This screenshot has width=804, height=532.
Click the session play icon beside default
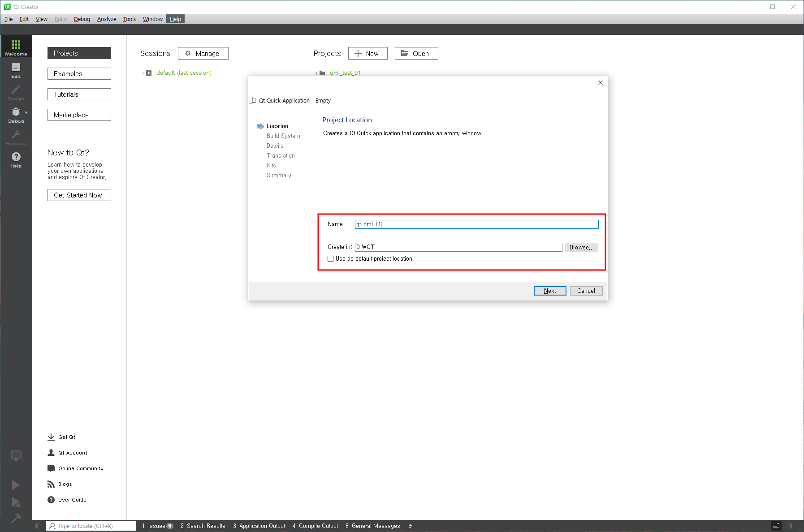[x=149, y=73]
